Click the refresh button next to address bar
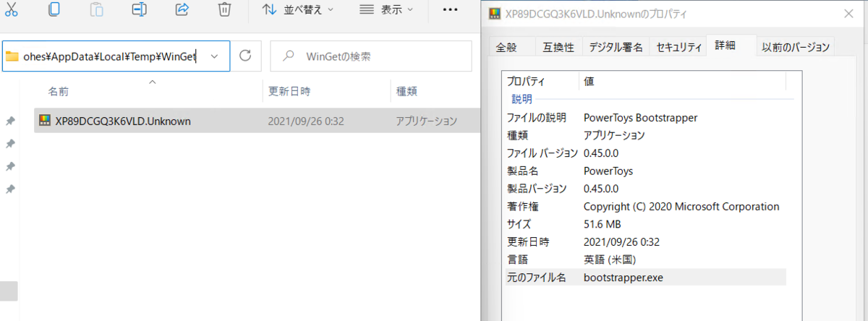Image resolution: width=868 pixels, height=321 pixels. pyautogui.click(x=245, y=56)
